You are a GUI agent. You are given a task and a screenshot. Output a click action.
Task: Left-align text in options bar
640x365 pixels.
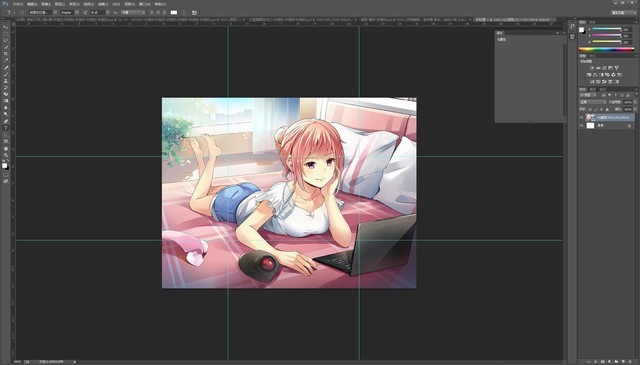coord(152,13)
